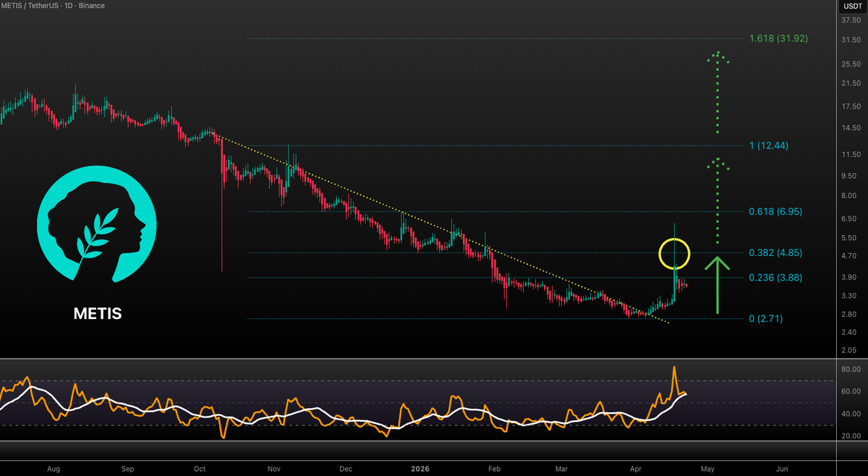Click the Dec label on time axis
Viewport: 868px width, 476px height.
click(345, 469)
